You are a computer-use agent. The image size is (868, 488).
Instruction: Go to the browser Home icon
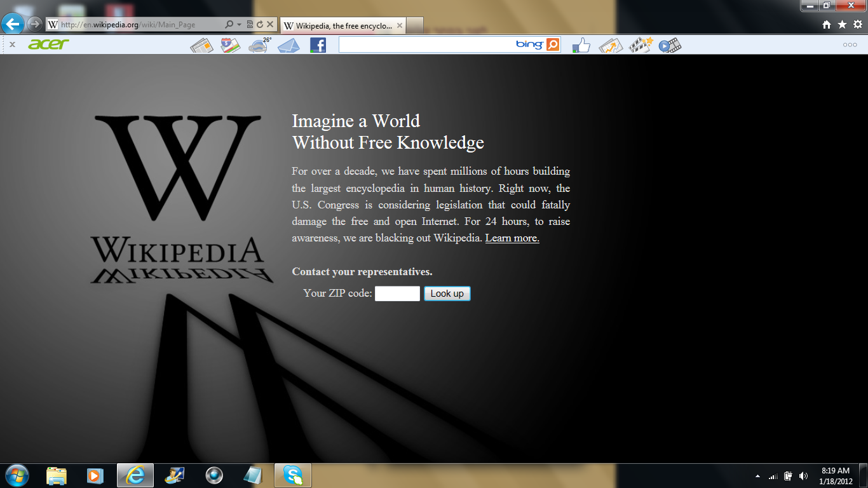coord(827,24)
